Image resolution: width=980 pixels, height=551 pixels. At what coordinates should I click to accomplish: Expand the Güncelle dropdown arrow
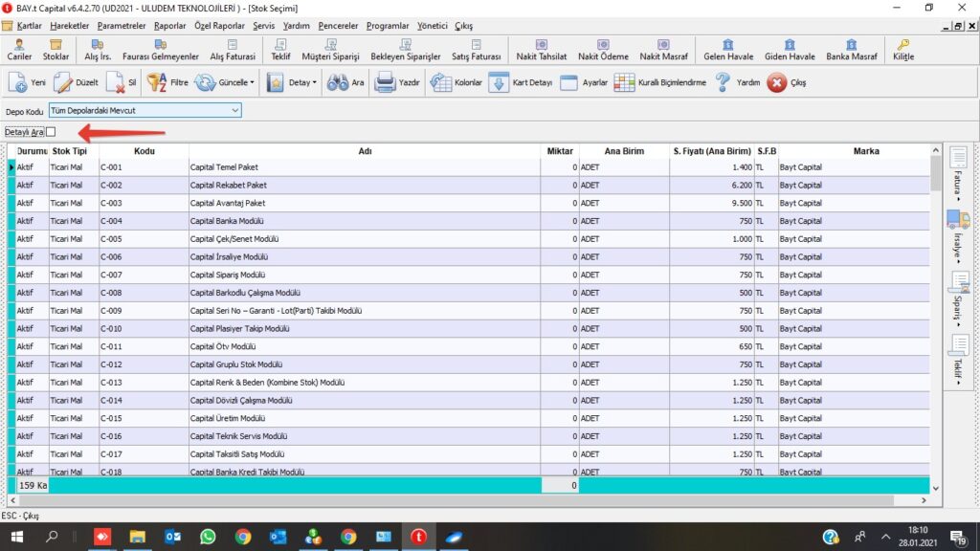pos(253,83)
